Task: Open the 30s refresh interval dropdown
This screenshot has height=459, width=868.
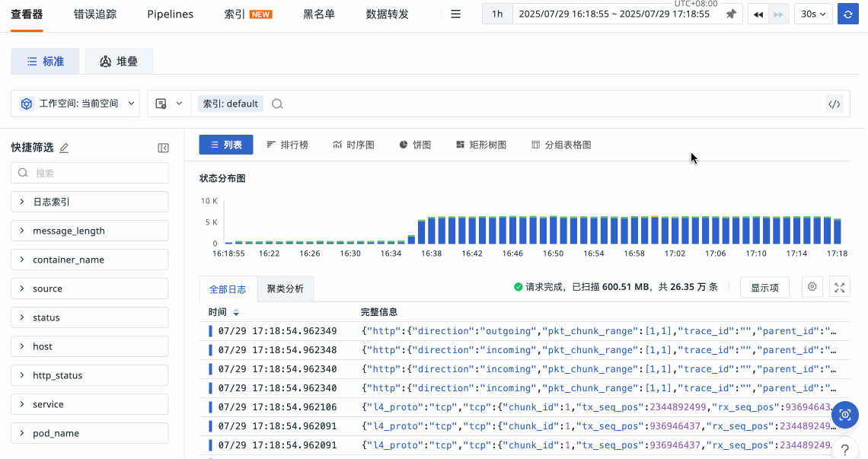Action: click(813, 14)
